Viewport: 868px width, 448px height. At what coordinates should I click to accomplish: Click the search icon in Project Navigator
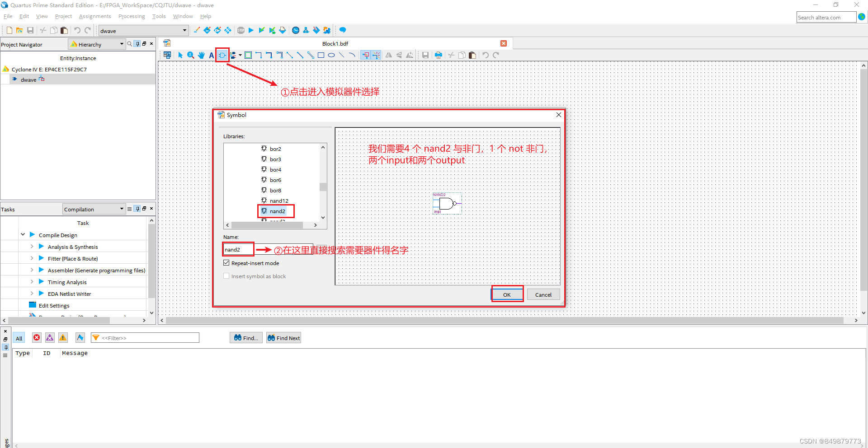tap(130, 44)
